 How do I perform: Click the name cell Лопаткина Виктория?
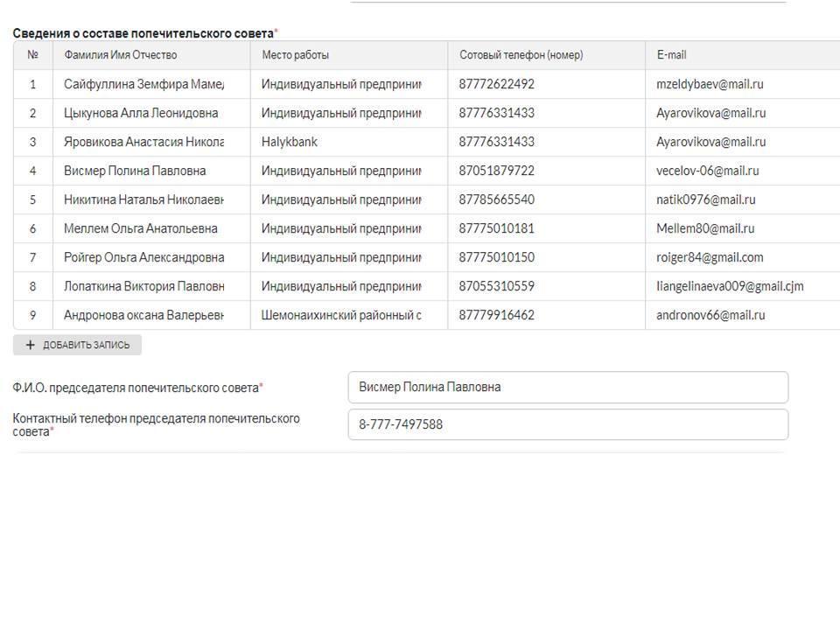coord(151,287)
